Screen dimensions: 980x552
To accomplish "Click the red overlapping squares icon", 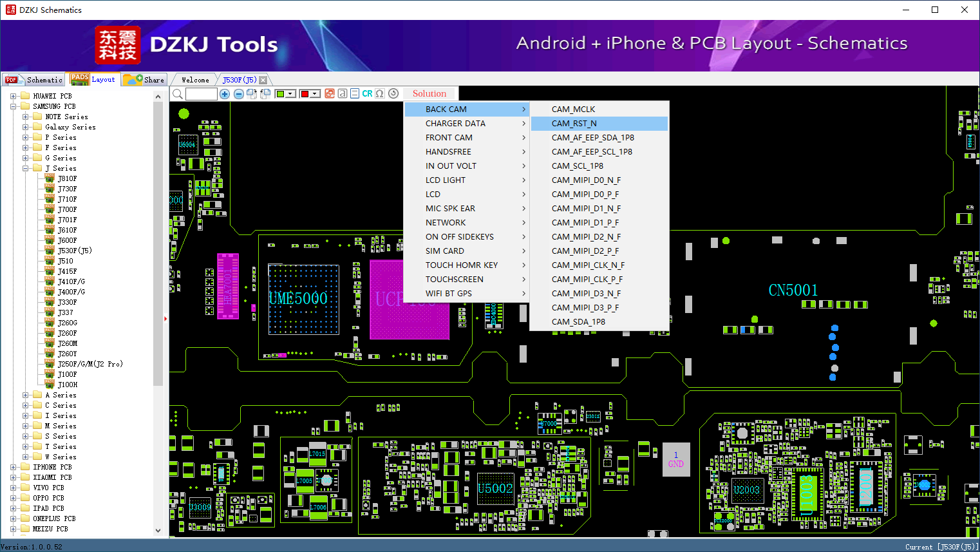I will click(x=330, y=94).
